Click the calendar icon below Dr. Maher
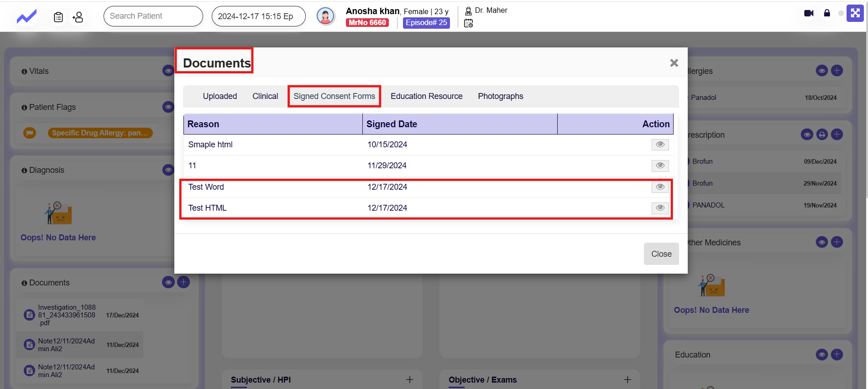868x389 pixels. coord(468,23)
